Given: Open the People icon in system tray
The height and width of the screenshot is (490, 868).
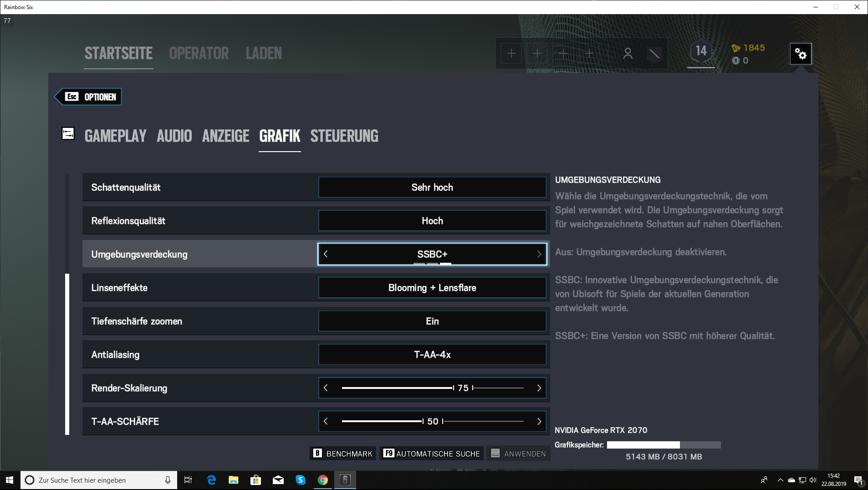Looking at the screenshot, I should click(764, 480).
